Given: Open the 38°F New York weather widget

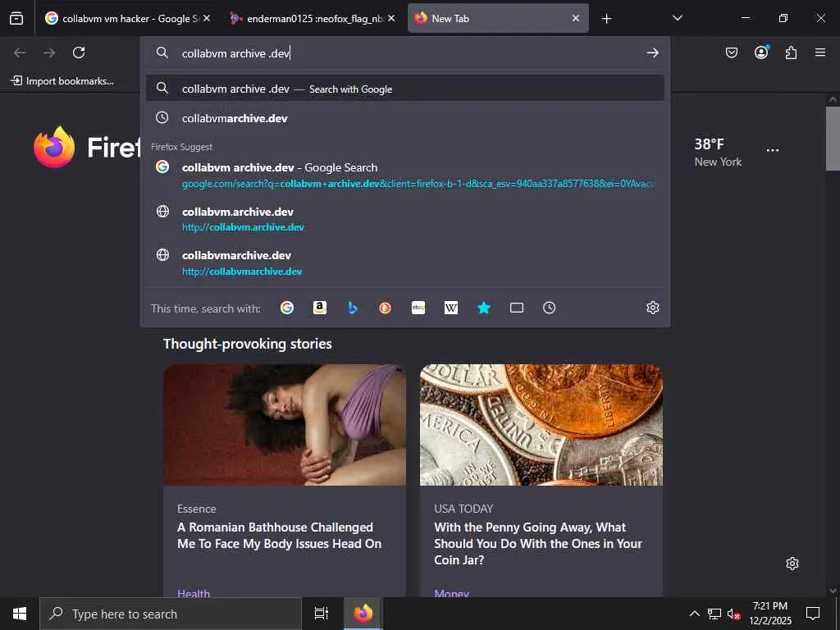Looking at the screenshot, I should tap(718, 152).
